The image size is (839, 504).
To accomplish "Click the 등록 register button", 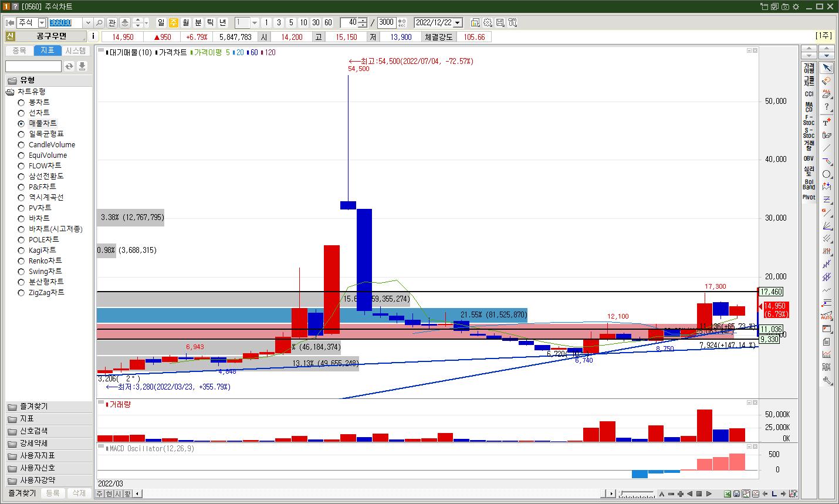I will [x=52, y=493].
